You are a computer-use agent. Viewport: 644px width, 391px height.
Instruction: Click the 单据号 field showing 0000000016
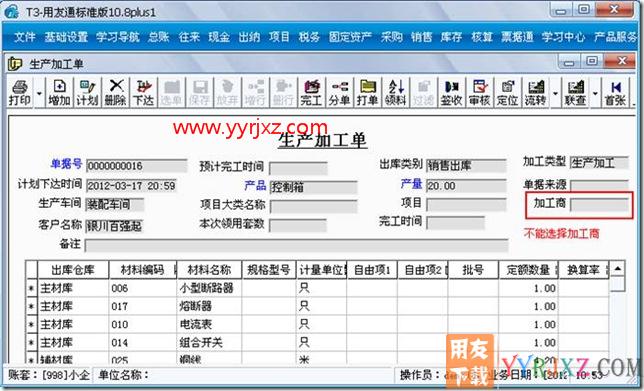136,166
